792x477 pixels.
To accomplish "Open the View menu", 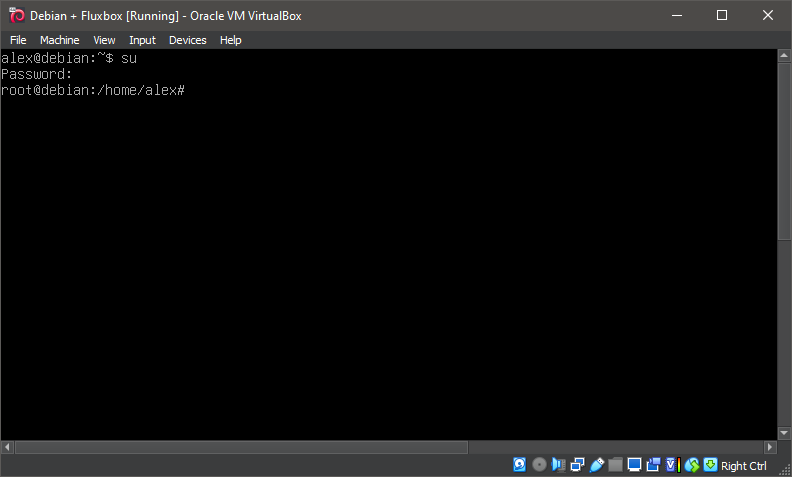I will (104, 40).
